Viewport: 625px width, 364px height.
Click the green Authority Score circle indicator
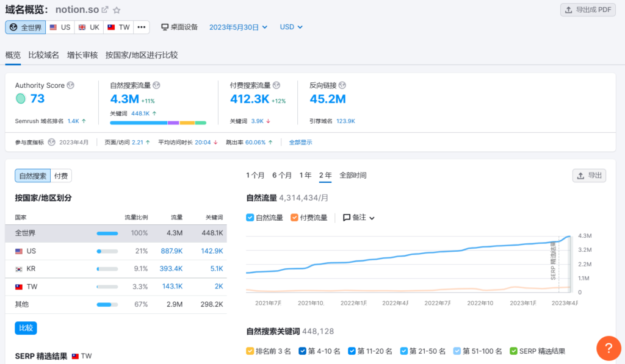[x=20, y=98]
